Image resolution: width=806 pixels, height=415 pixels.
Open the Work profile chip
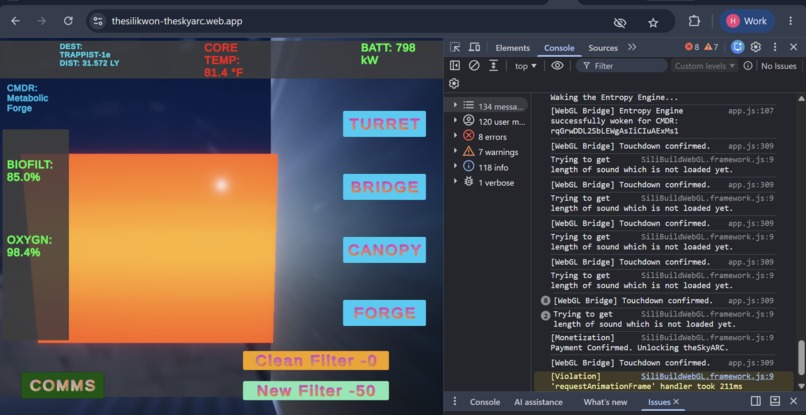pos(746,21)
